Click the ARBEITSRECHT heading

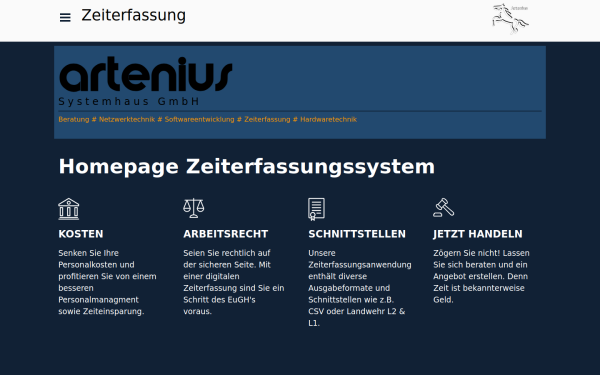226,234
